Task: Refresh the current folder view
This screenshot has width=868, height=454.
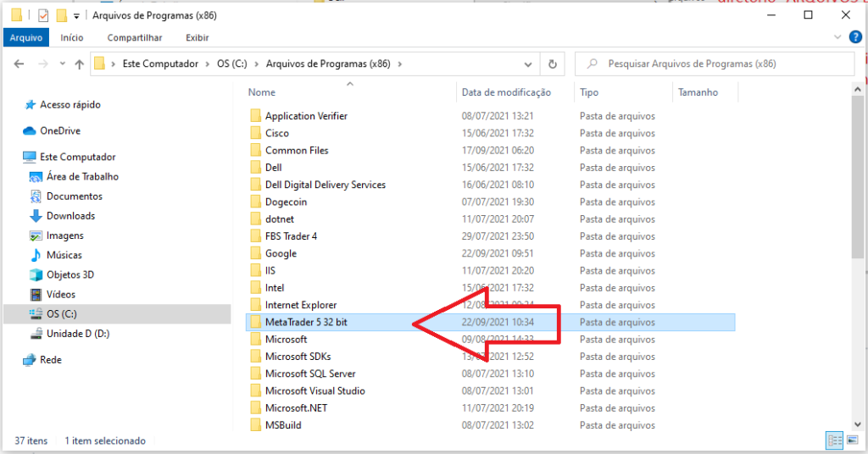Action: coord(553,64)
